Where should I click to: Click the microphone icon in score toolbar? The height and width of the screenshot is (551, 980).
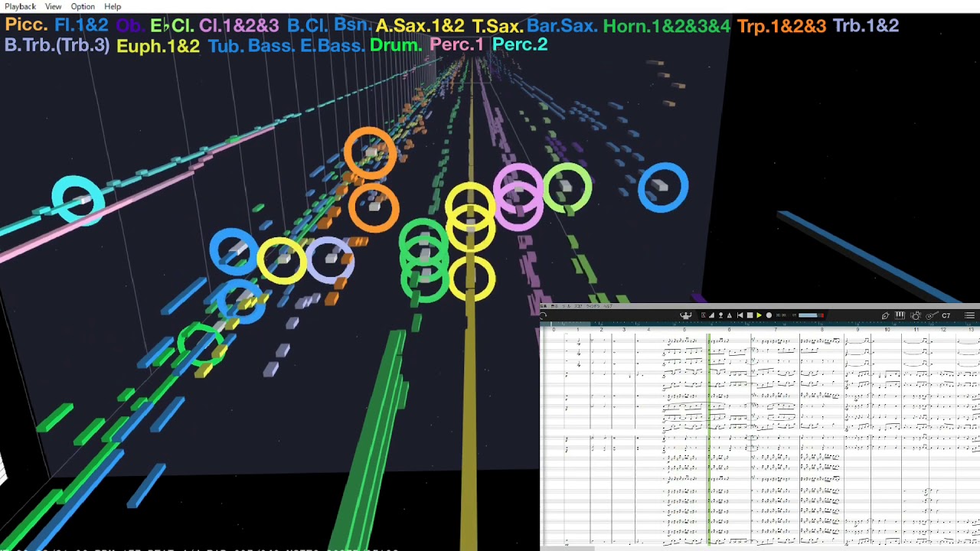720,315
